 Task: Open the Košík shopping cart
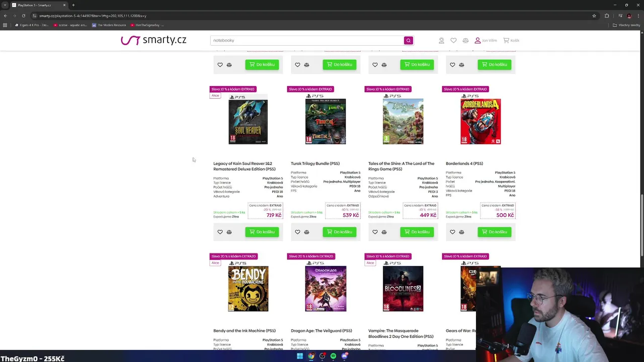tap(511, 40)
